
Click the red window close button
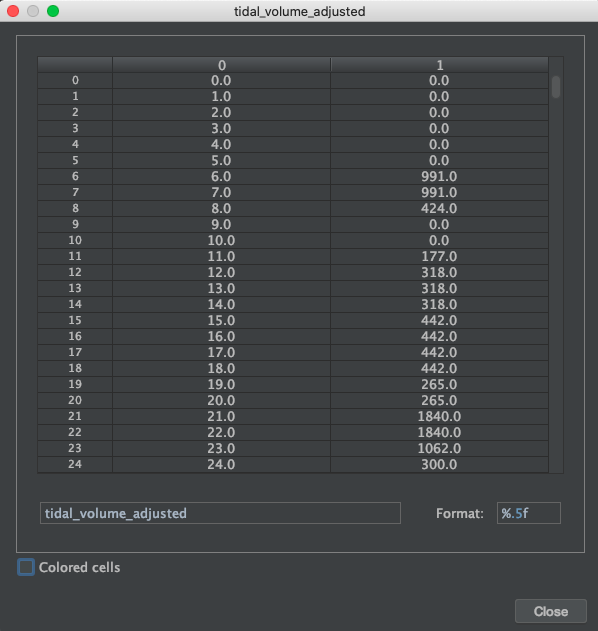13,11
